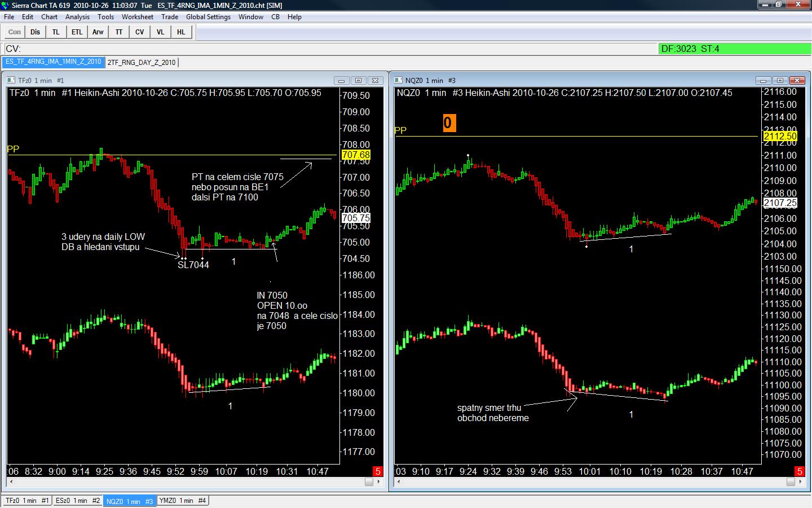The height and width of the screenshot is (508, 812).
Task: Open the Global Settings menu
Action: [209, 17]
